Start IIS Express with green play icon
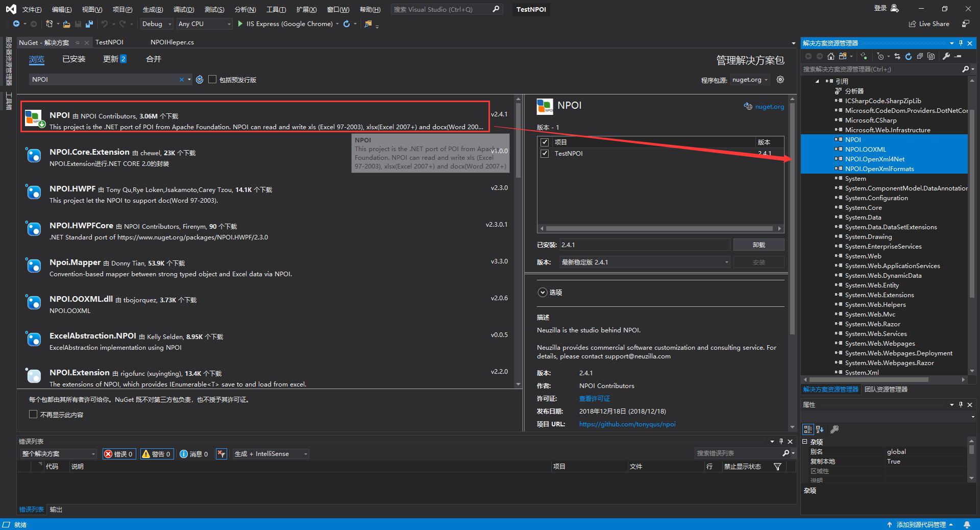Screen dimensions: 980x530 (240, 24)
